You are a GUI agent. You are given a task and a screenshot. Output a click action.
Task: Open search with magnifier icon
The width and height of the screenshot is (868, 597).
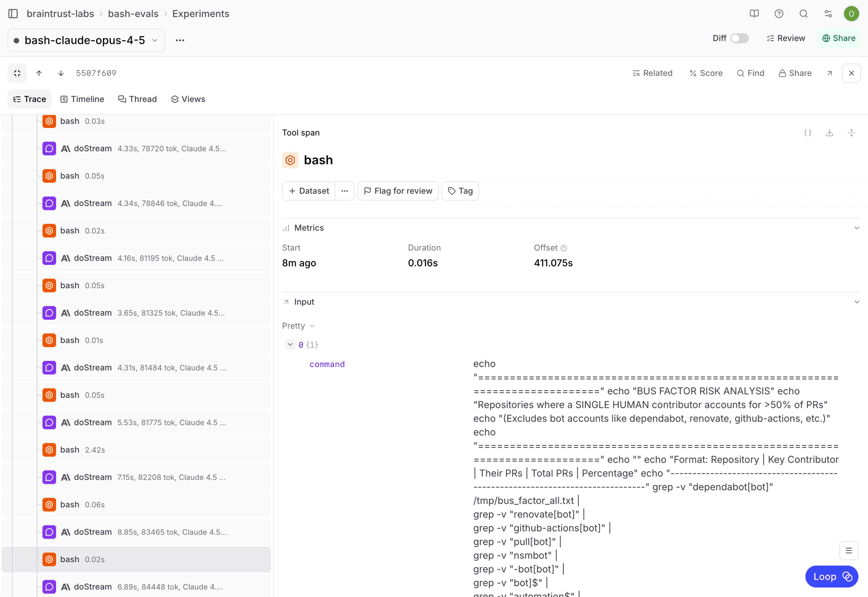[x=803, y=14]
